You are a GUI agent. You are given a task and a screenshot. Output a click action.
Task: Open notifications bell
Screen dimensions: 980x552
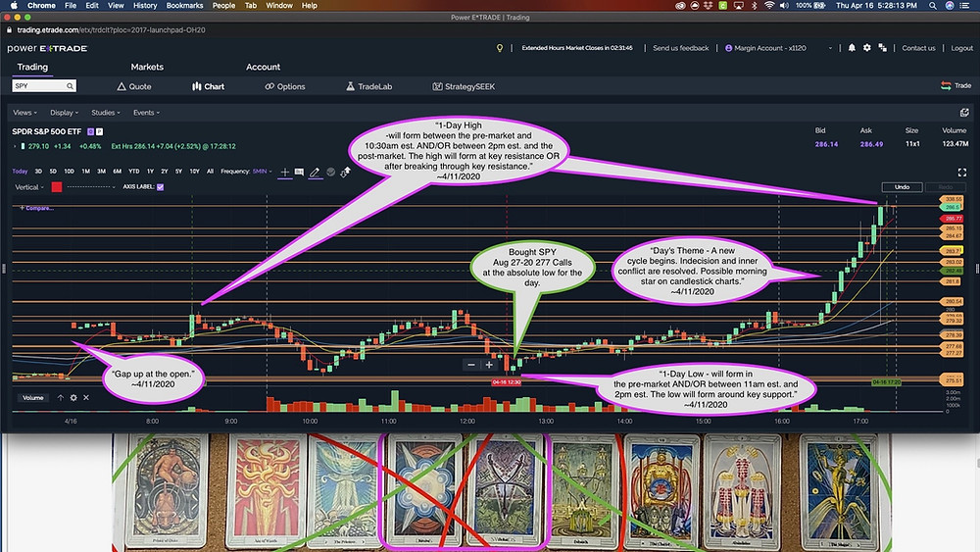(852, 47)
